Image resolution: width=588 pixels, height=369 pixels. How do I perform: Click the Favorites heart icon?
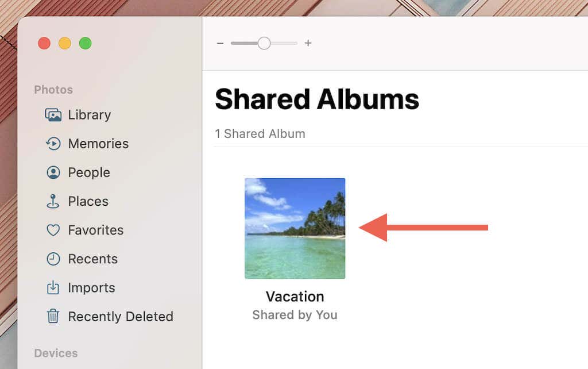(x=53, y=230)
